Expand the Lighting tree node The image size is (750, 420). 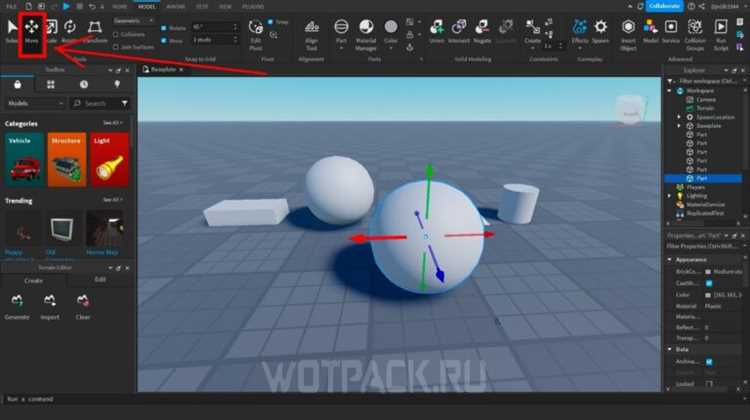670,196
